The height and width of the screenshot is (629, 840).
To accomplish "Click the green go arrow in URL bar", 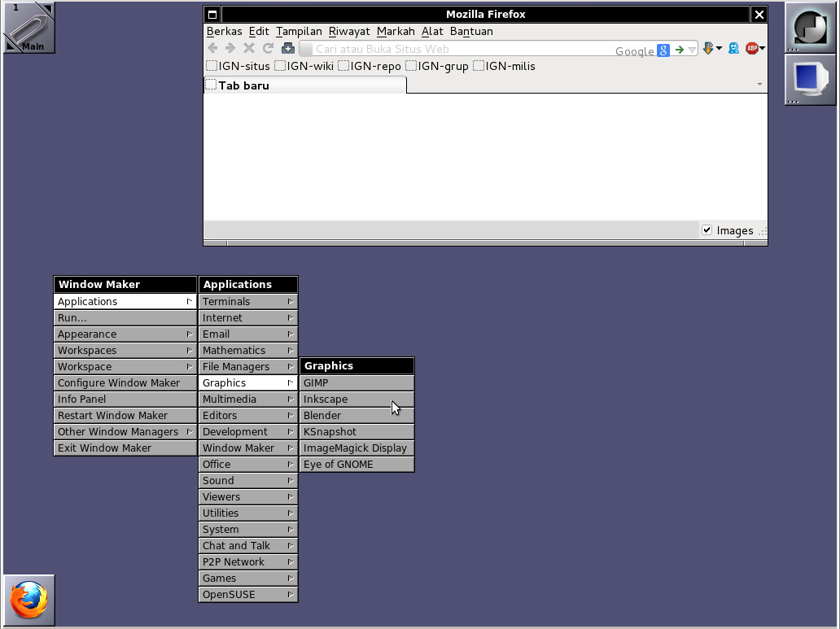I will pos(680,50).
